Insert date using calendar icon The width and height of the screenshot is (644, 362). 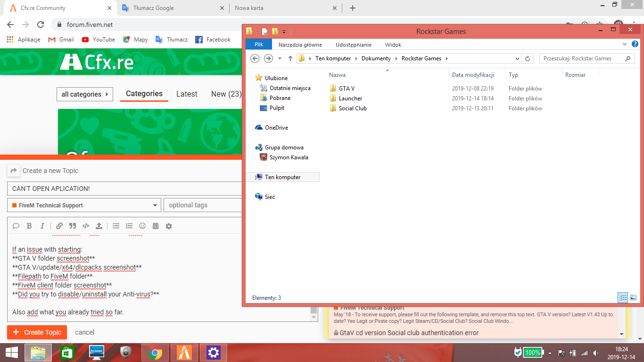point(156,226)
